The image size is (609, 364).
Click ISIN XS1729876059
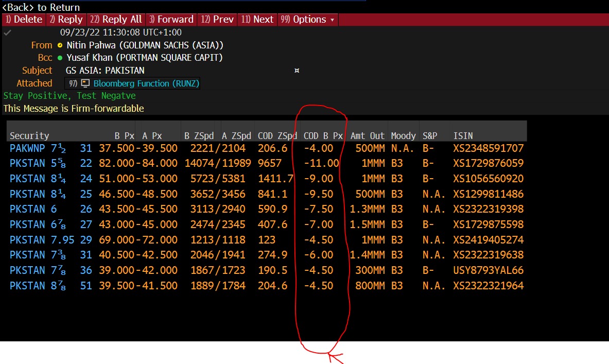(x=488, y=163)
